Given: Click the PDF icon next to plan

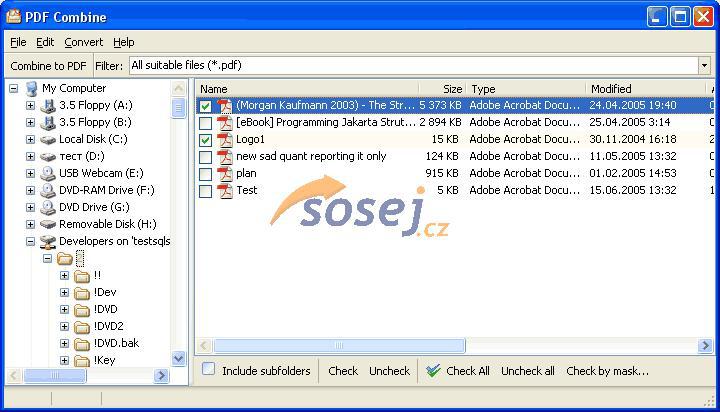Looking at the screenshot, I should click(x=225, y=174).
